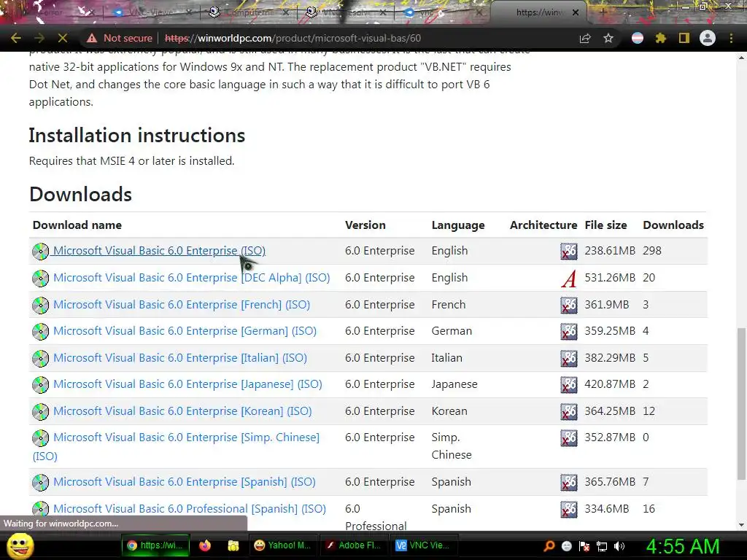Screen dimensions: 747x560
Task: Click the page vertical scrollbar thumb
Action: point(741,404)
